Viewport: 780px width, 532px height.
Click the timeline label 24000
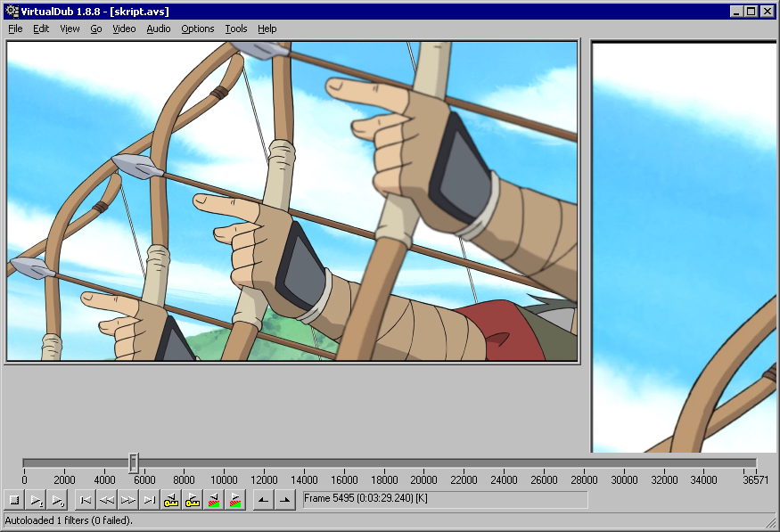504,479
